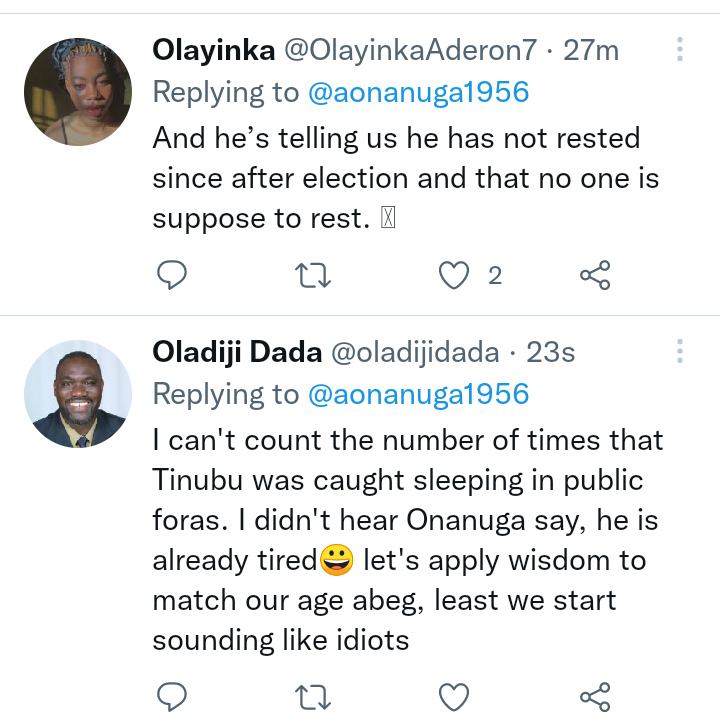The height and width of the screenshot is (724, 720).
Task: Click the Olayinka display name
Action: point(214,51)
